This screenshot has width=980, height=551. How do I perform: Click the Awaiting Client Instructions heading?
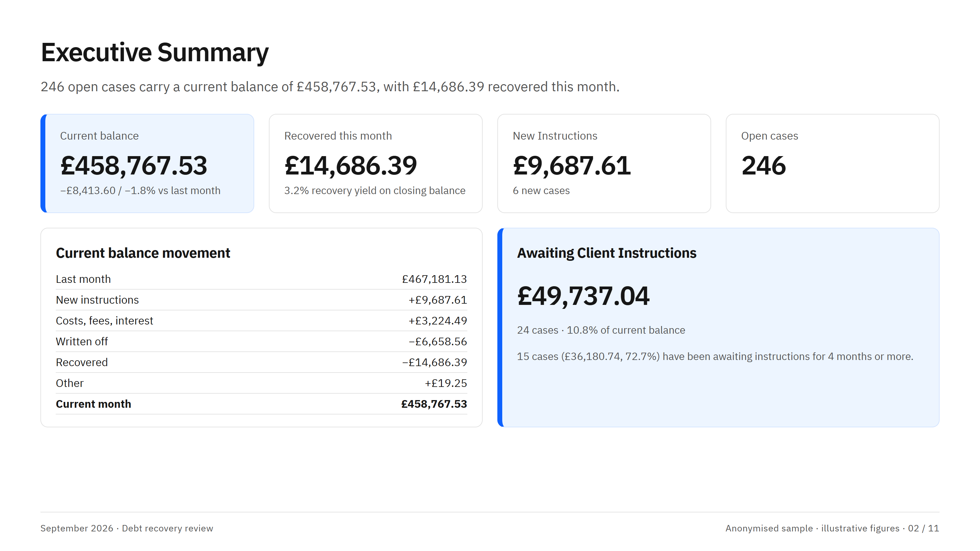(x=606, y=253)
